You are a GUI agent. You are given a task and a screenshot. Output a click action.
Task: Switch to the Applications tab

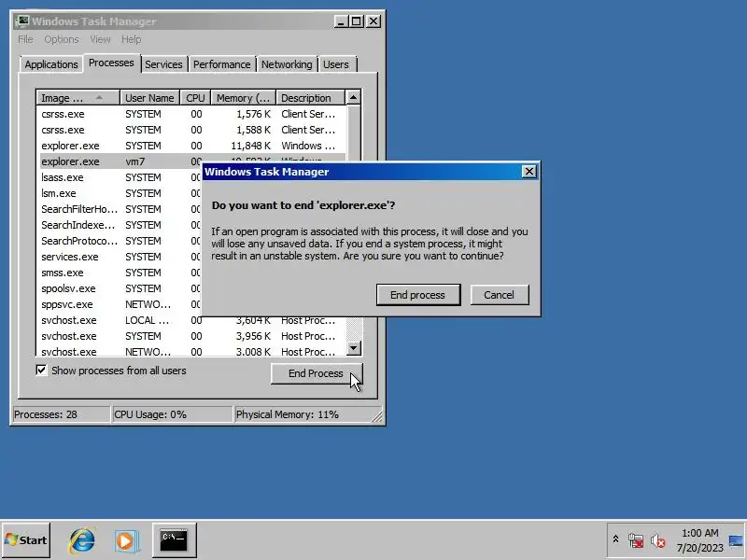point(51,64)
